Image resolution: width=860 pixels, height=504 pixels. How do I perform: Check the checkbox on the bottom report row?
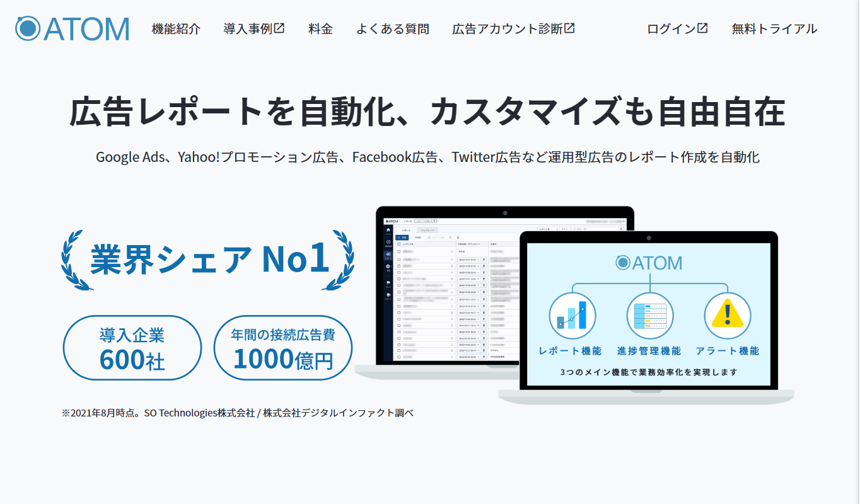(398, 357)
